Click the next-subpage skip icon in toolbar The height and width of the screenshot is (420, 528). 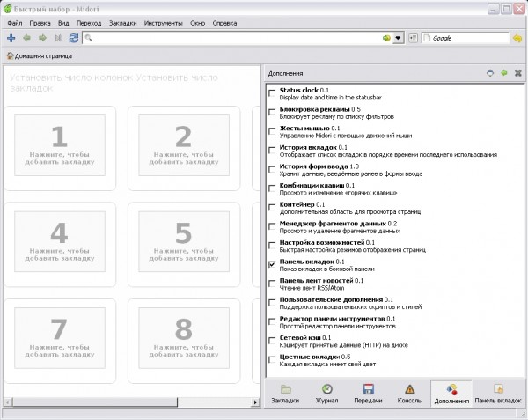[x=58, y=38]
